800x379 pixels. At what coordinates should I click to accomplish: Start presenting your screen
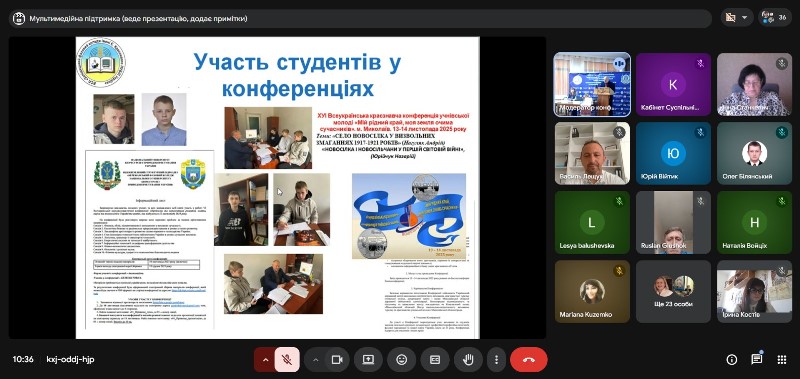click(x=368, y=360)
